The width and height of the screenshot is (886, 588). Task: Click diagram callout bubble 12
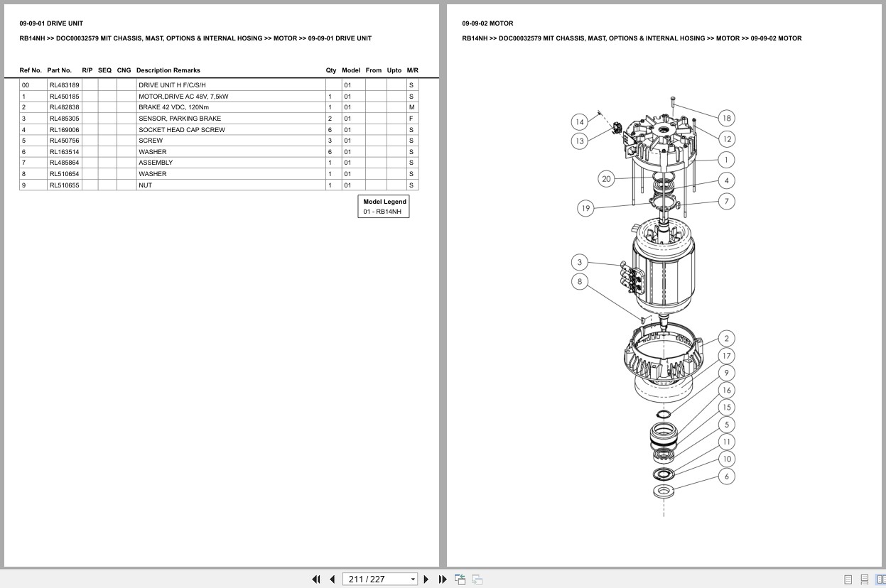726,138
